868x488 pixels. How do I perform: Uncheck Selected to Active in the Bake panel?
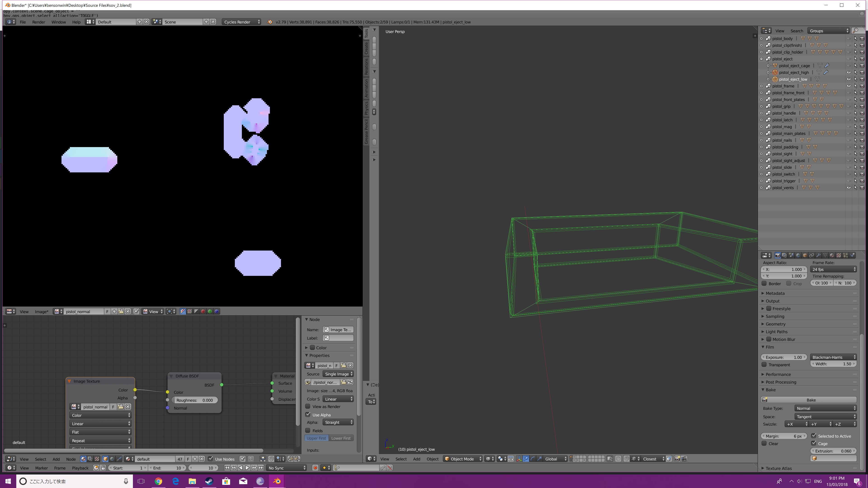click(814, 436)
